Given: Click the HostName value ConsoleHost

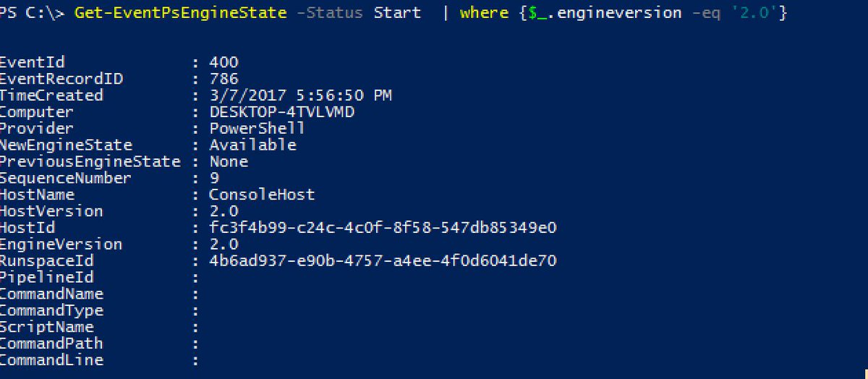Looking at the screenshot, I should point(262,195).
